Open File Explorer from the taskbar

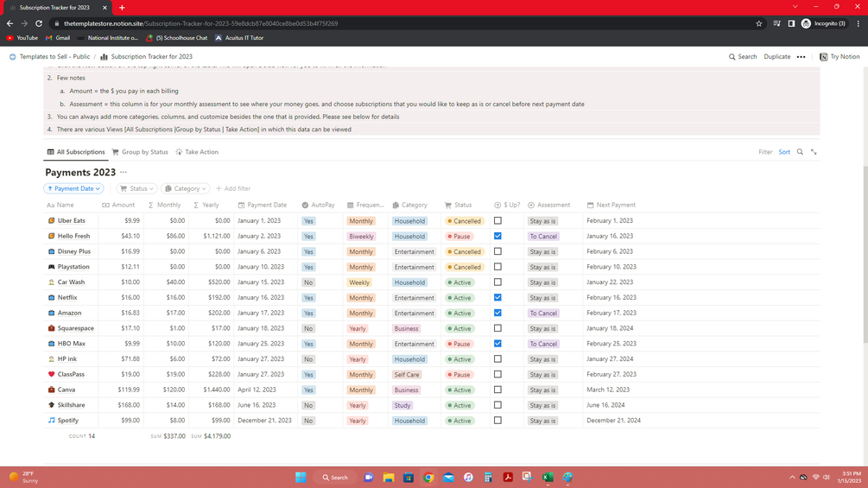[389, 477]
